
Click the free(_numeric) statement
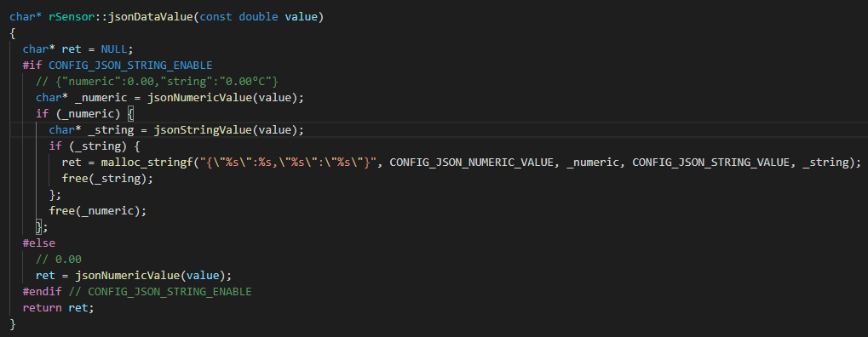pyautogui.click(x=98, y=211)
